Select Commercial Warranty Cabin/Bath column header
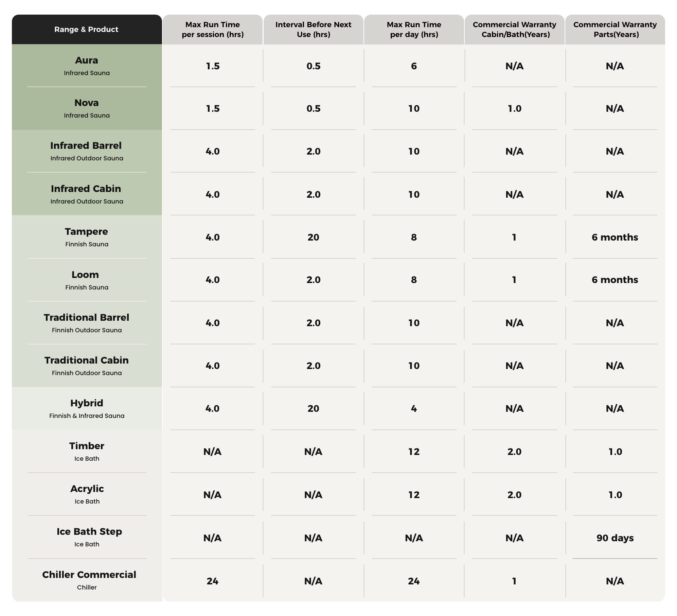This screenshot has height=616, width=677. pyautogui.click(x=514, y=30)
